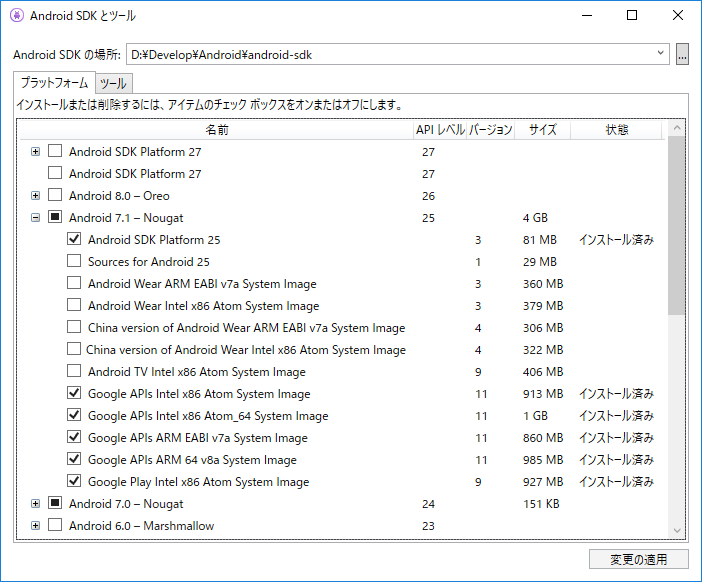Open the SDK location path dropdown
The image size is (702, 582).
point(660,53)
